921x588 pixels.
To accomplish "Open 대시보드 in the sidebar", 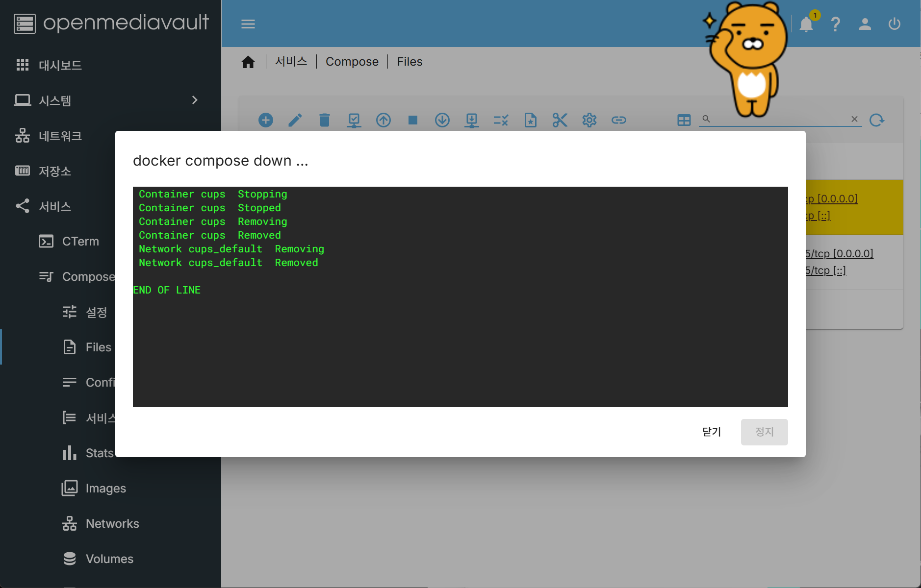I will [110, 65].
